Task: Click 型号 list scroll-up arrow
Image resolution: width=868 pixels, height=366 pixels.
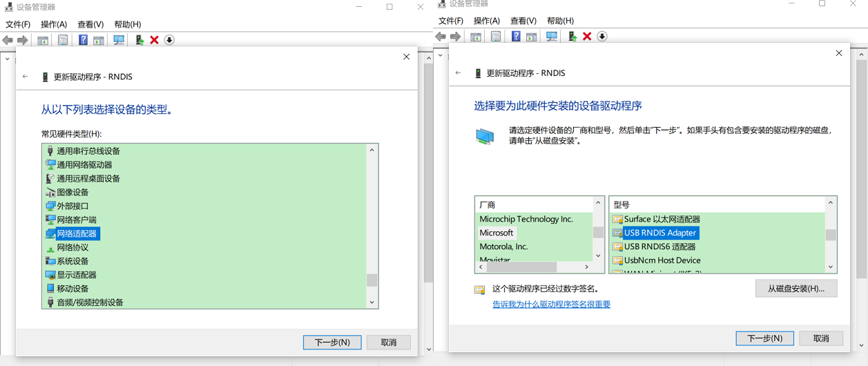Action: pos(831,203)
